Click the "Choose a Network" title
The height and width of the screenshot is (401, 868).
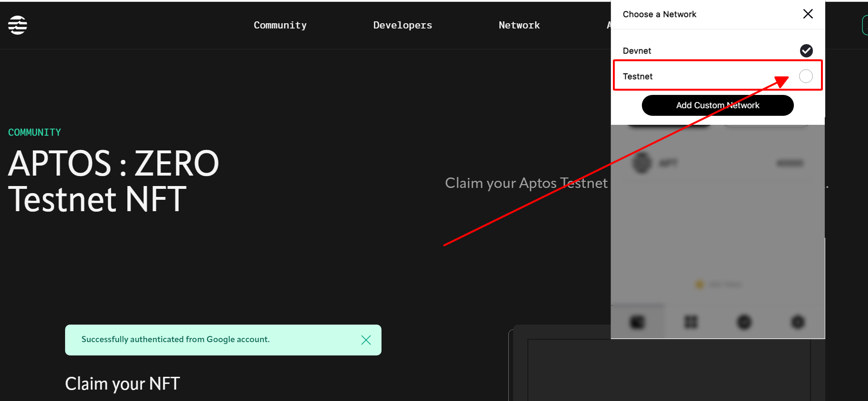click(659, 14)
